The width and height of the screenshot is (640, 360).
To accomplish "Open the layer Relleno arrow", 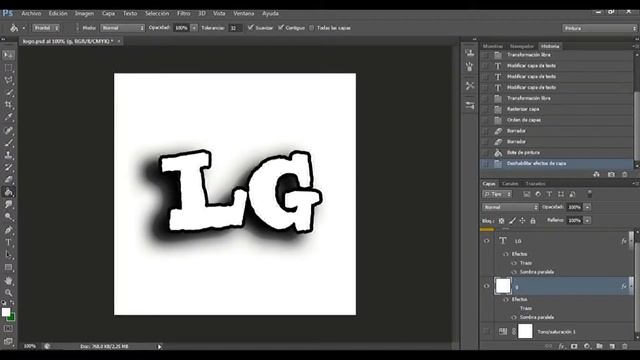I will click(x=587, y=220).
